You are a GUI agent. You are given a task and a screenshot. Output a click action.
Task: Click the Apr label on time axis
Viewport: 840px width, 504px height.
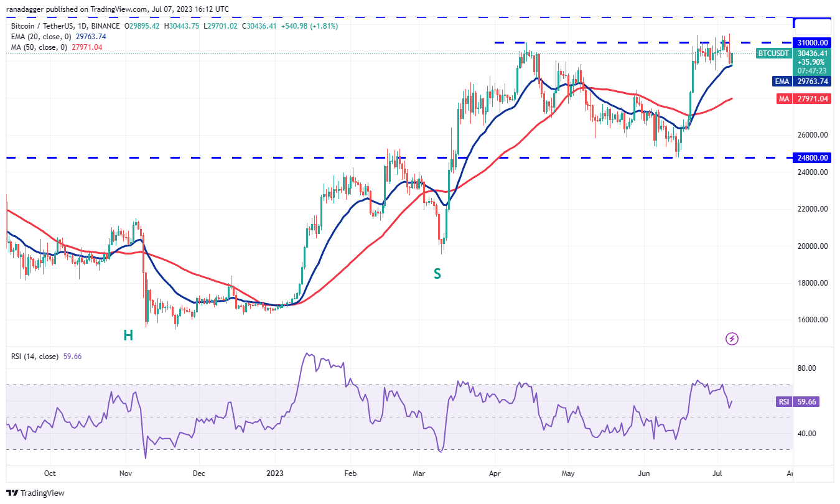pyautogui.click(x=495, y=474)
